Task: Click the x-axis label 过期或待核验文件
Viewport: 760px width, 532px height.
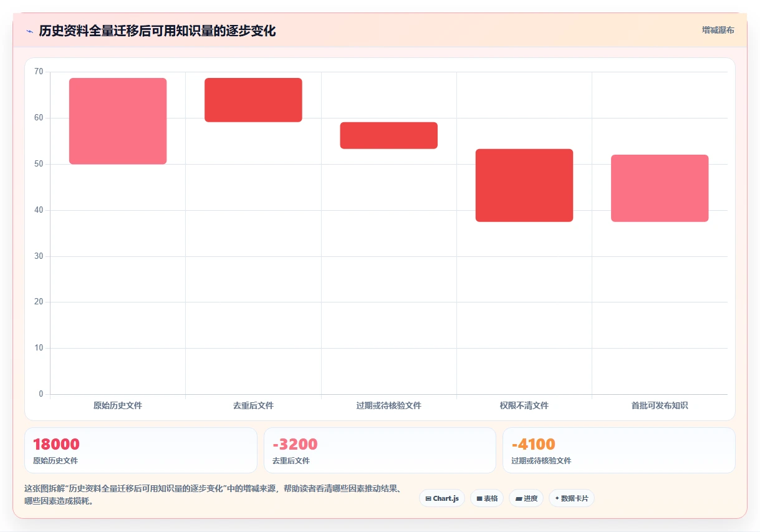Action: point(388,405)
